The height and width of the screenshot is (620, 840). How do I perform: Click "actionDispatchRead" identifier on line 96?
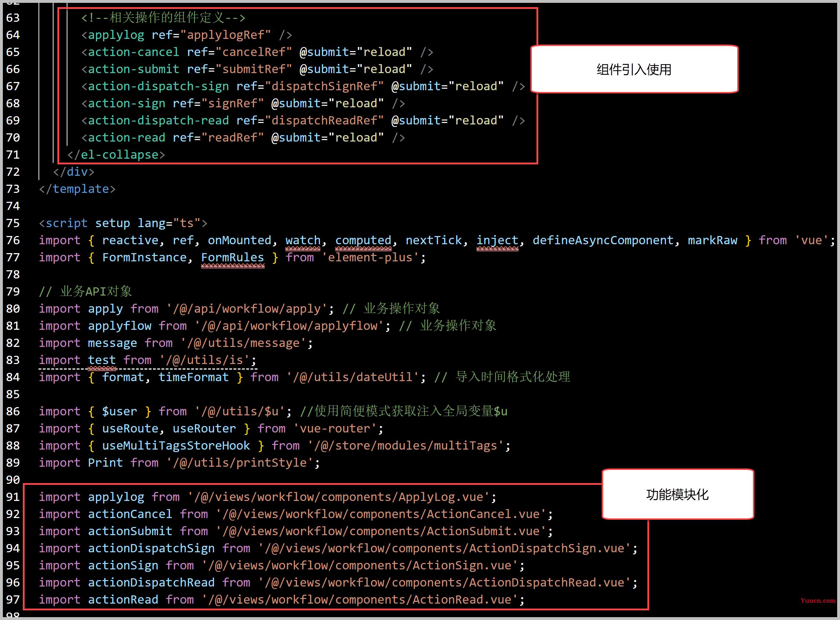pos(151,583)
